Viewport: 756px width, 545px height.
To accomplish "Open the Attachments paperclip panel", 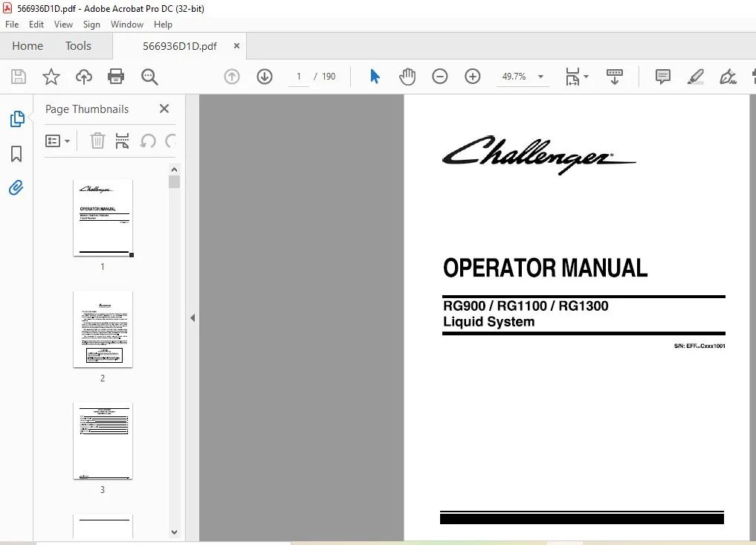I will (x=16, y=187).
